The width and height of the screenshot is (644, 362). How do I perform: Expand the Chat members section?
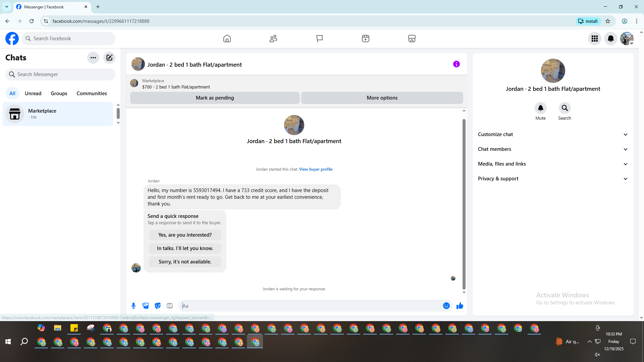tap(553, 149)
